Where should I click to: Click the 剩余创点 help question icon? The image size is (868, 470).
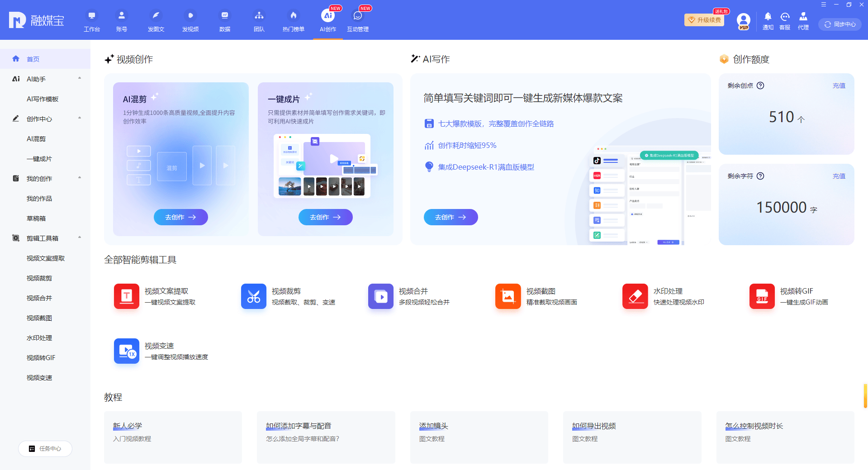760,85
